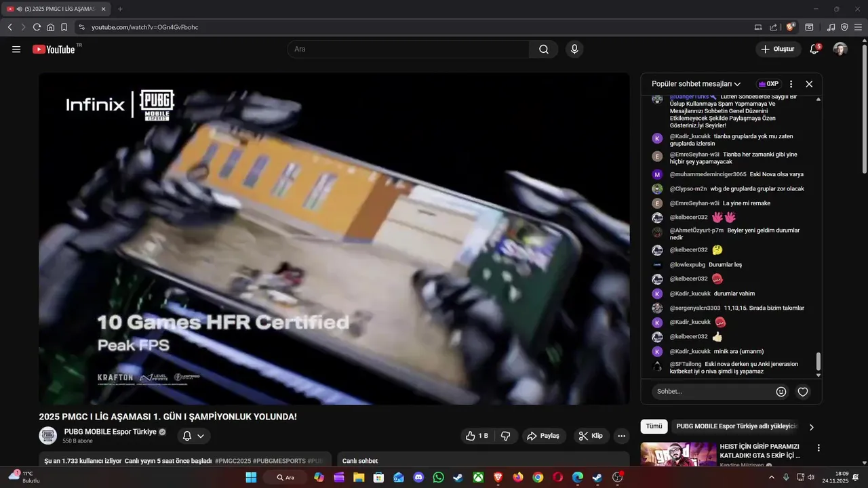Viewport: 868px width, 488px height.
Task: Click the weather widget 11°C Bulutlu
Action: point(23,477)
